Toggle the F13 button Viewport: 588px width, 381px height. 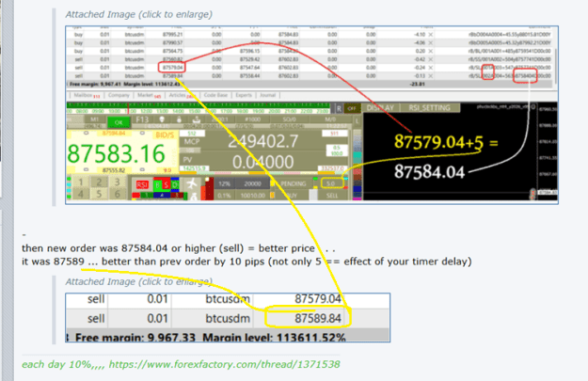point(142,119)
